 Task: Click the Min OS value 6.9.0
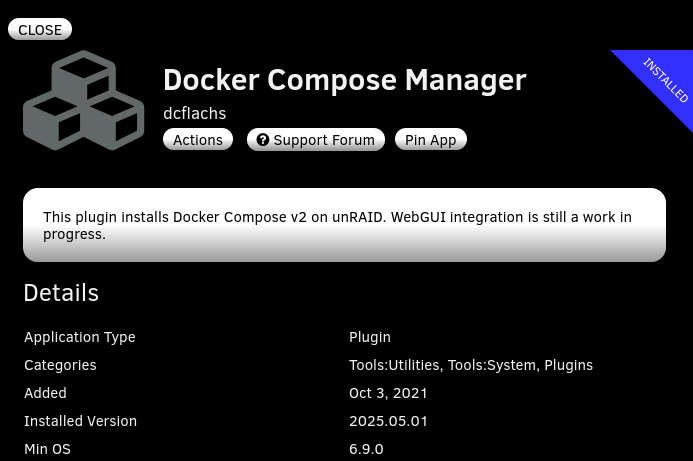(x=366, y=449)
